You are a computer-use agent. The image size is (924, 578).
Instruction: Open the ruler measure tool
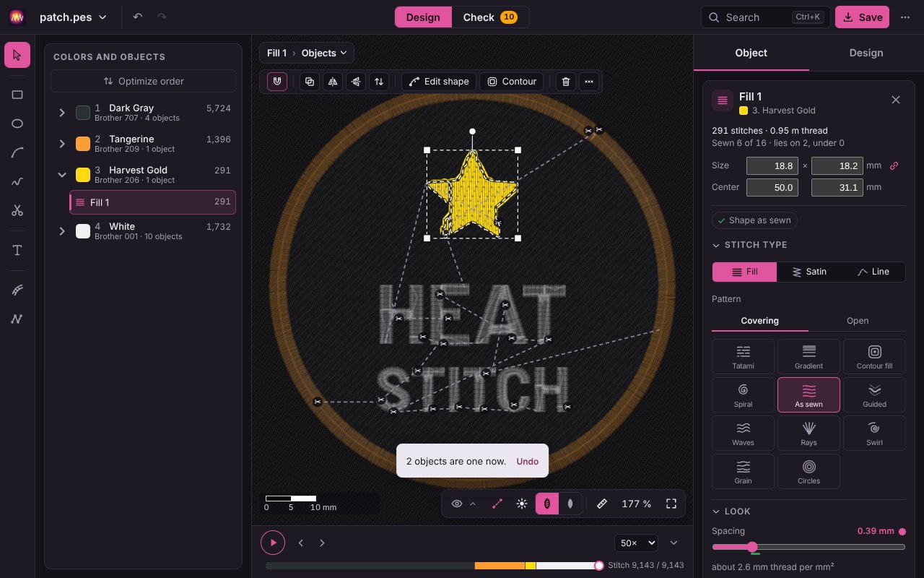tap(602, 504)
